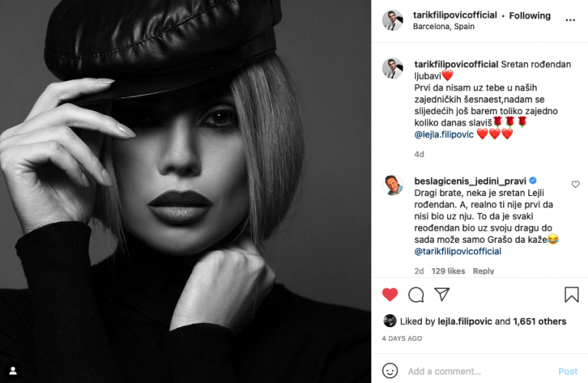Reply to beslagicenis comment
Screen dimensions: 588x383
[x=483, y=271]
